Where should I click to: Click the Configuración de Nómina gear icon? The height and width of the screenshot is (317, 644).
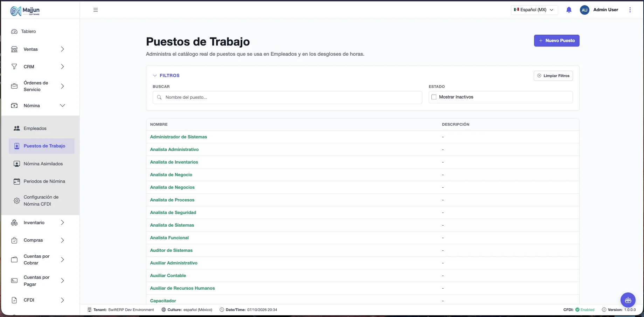coord(17,201)
